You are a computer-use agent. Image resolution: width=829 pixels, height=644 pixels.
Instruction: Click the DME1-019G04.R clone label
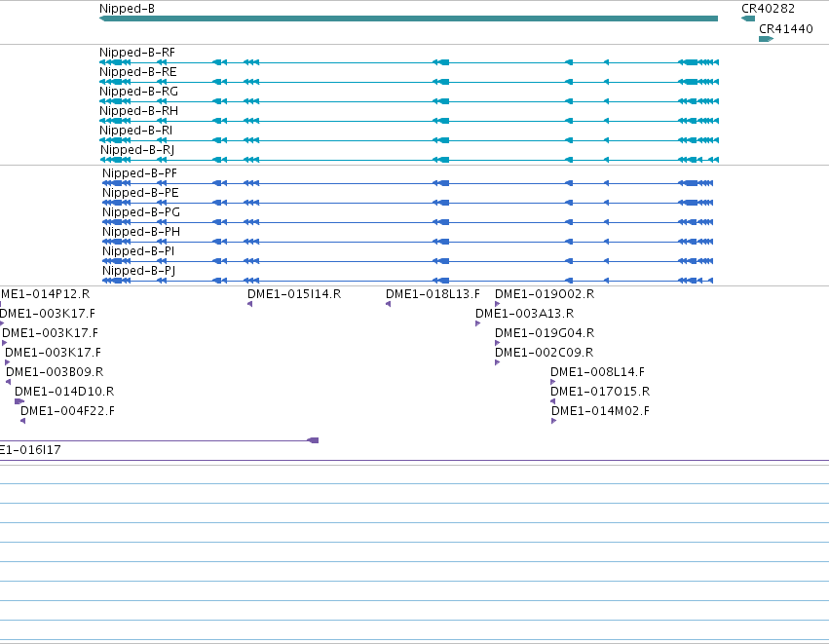point(544,333)
